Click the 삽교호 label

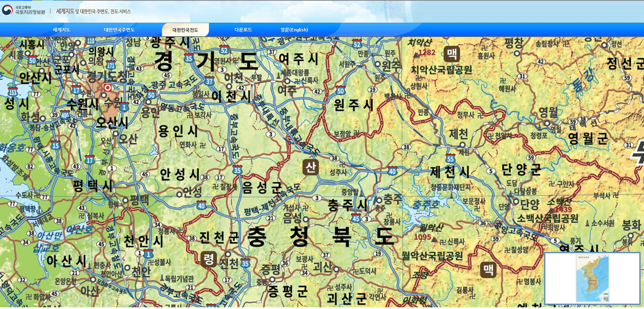tap(46, 248)
